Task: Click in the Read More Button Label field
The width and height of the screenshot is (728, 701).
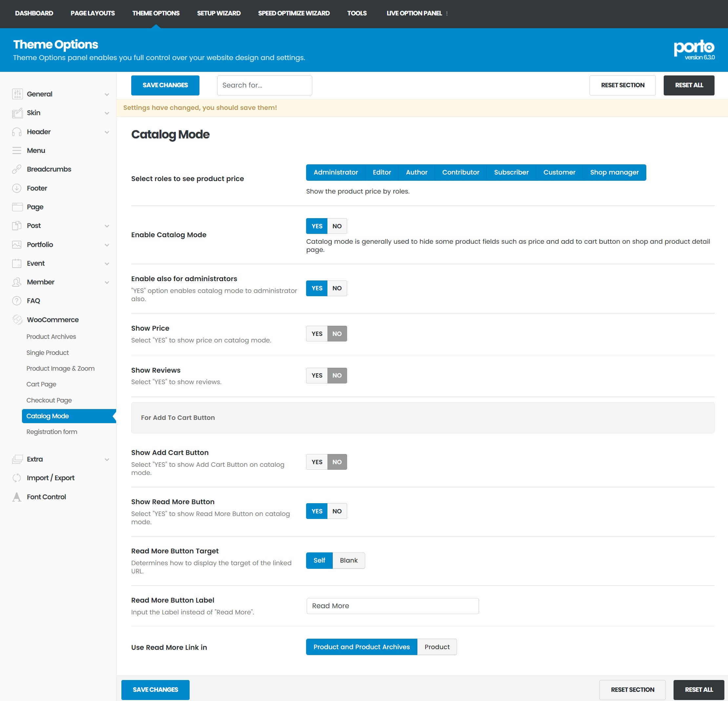Action: pos(392,606)
